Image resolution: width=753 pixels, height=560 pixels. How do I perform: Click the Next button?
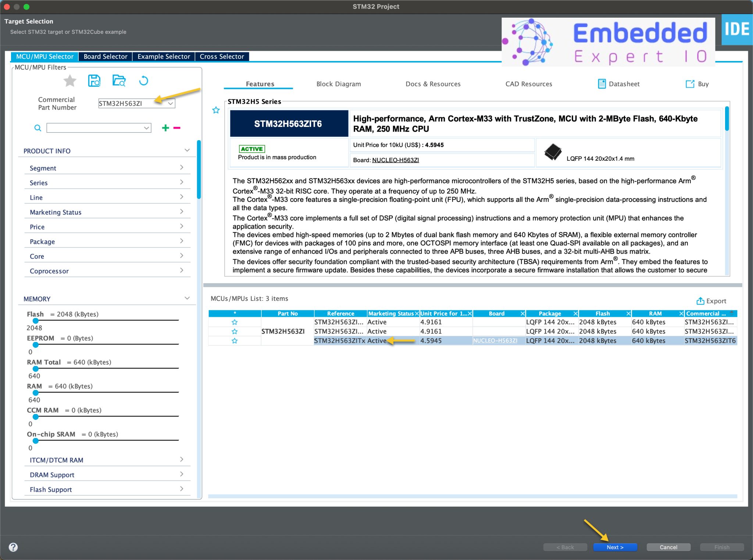615,547
